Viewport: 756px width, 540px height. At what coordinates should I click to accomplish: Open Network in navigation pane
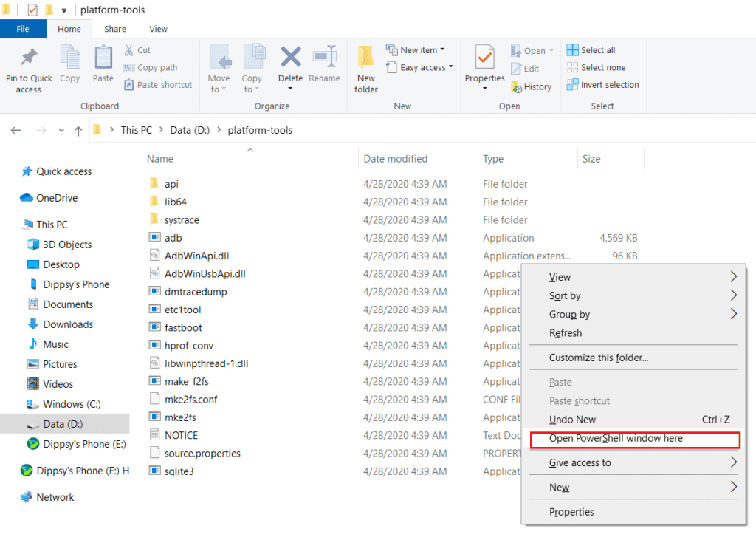(47, 497)
